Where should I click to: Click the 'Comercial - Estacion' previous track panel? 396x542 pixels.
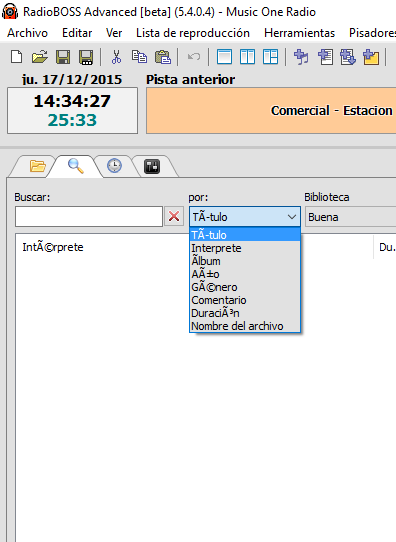[x=271, y=111]
